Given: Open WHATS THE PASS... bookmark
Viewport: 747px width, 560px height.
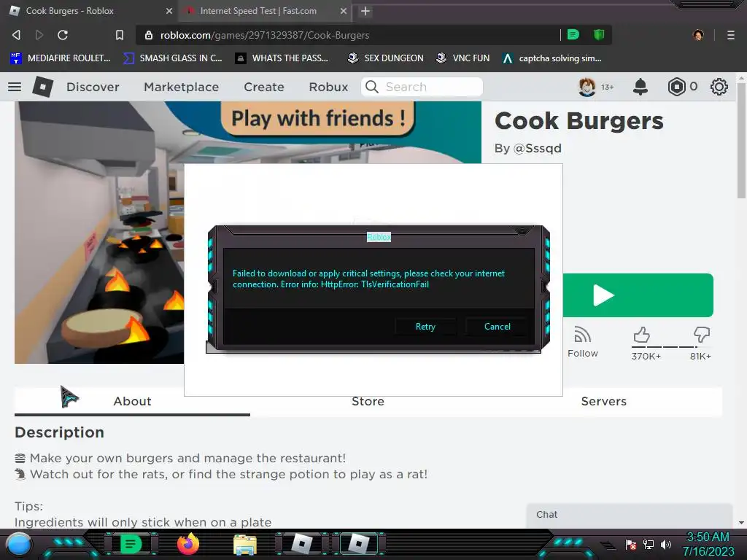Looking at the screenshot, I should (282, 58).
